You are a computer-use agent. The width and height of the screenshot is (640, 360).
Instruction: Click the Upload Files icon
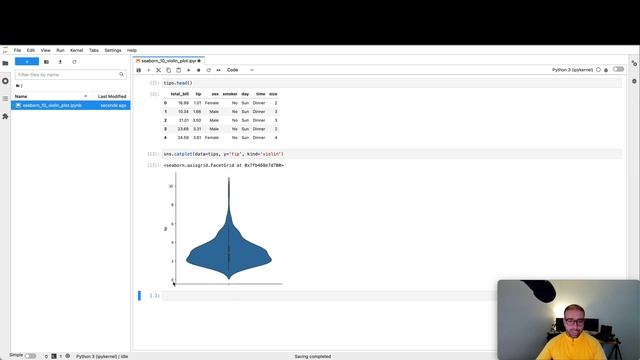click(60, 62)
